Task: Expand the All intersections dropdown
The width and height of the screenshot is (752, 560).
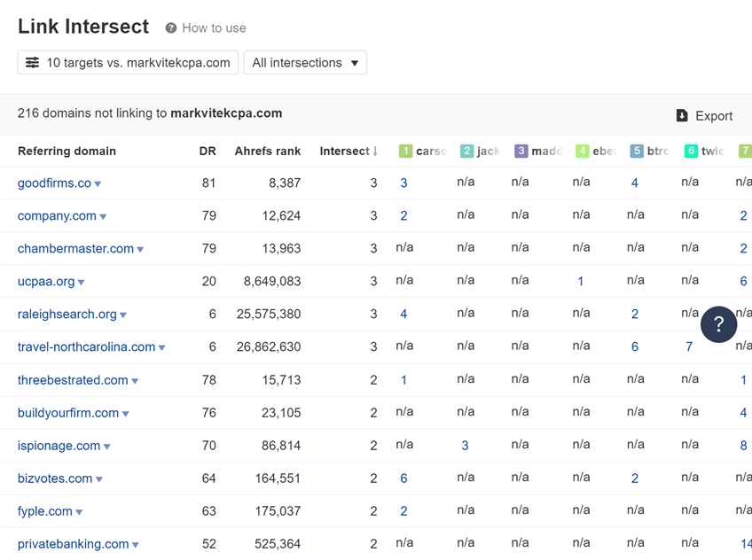Action: pos(305,63)
